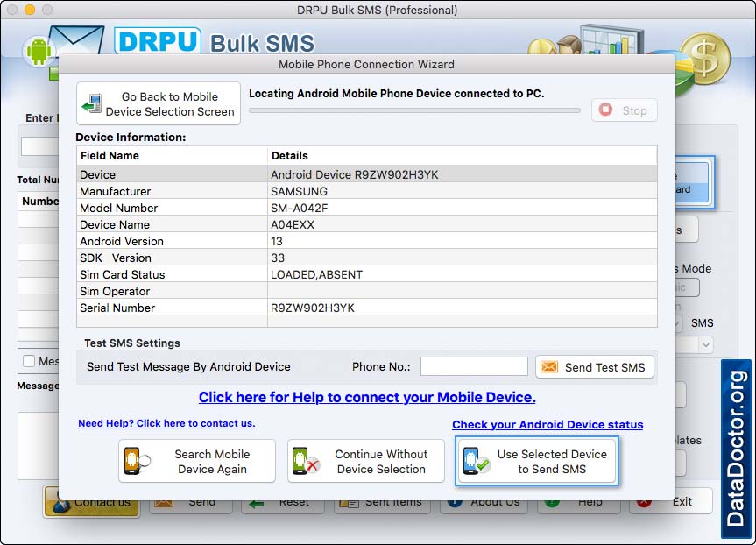Open Check your Android Device status link
This screenshot has width=756, height=545.
click(548, 424)
